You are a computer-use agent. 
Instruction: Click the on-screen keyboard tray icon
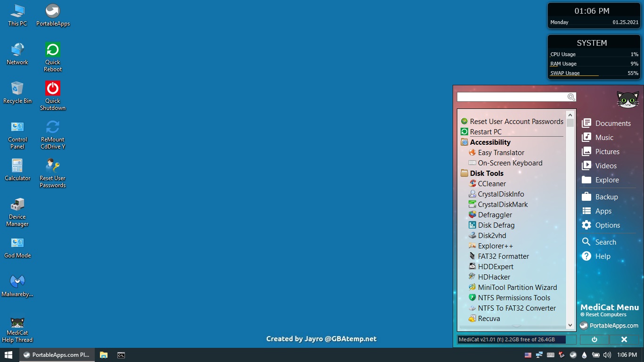point(550,355)
